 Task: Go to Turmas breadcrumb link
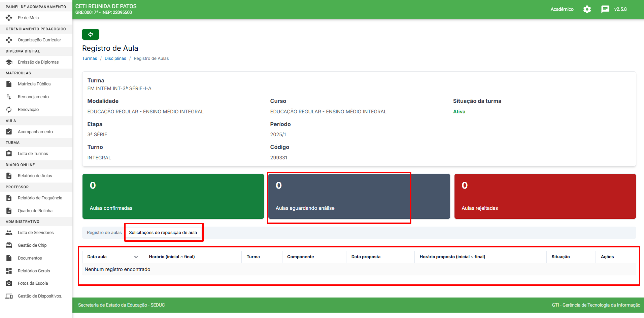pos(90,58)
